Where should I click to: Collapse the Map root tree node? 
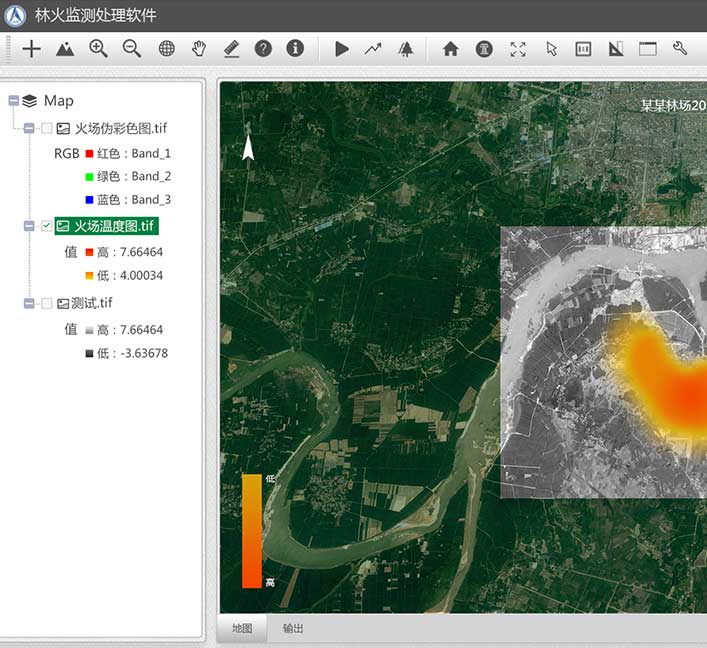[14, 101]
